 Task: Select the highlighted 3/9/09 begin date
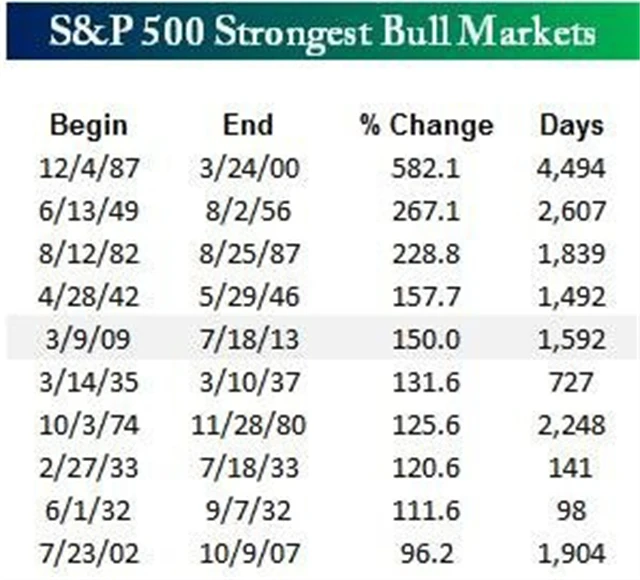pos(89,339)
